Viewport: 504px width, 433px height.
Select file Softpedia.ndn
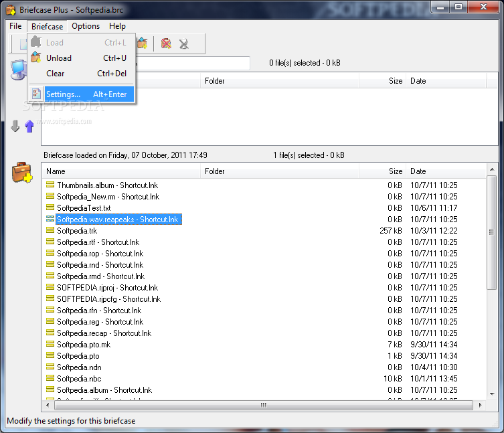79,367
